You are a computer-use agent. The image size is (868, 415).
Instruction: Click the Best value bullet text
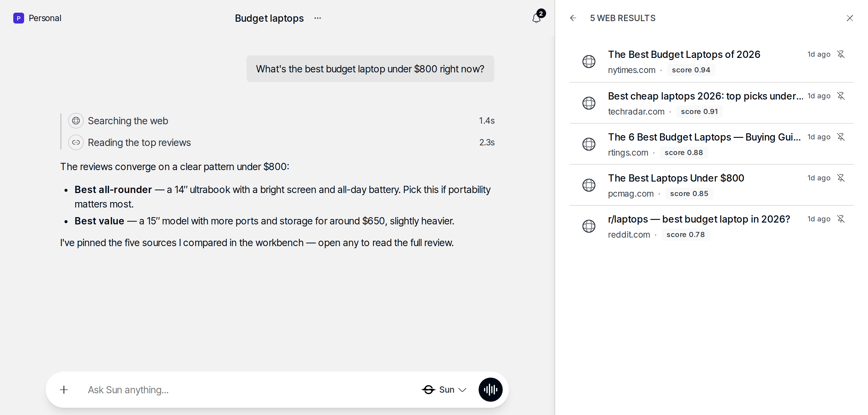(x=264, y=221)
